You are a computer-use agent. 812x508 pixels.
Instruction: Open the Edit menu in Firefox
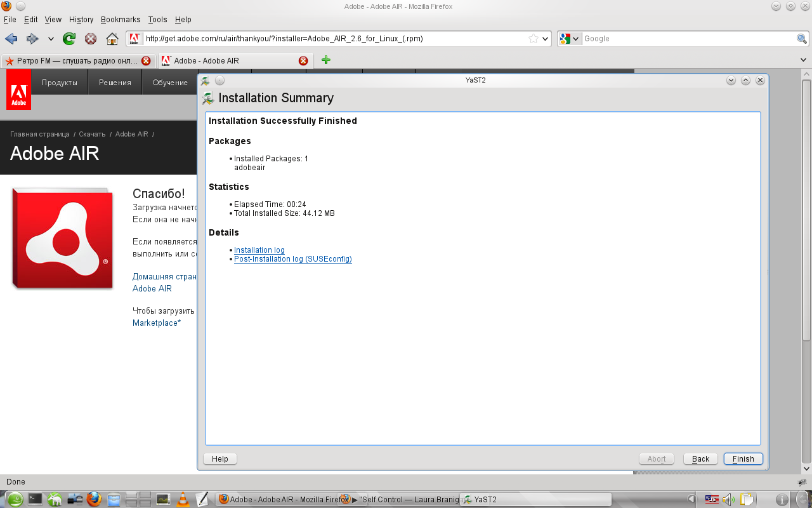31,20
